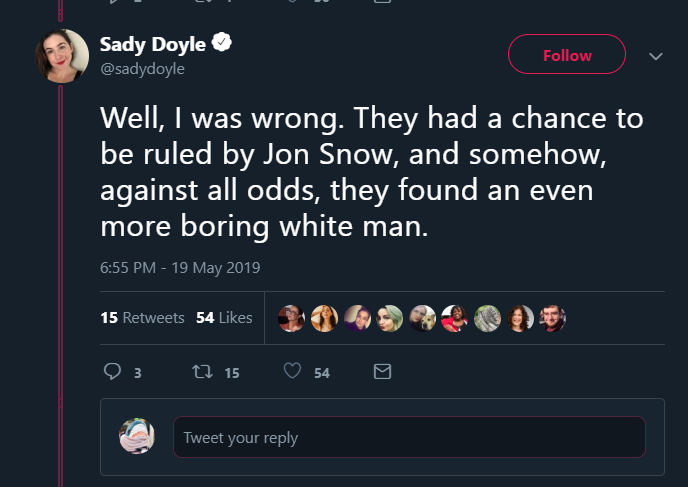The width and height of the screenshot is (688, 487).
Task: Follow Sady Doyle
Action: (567, 54)
